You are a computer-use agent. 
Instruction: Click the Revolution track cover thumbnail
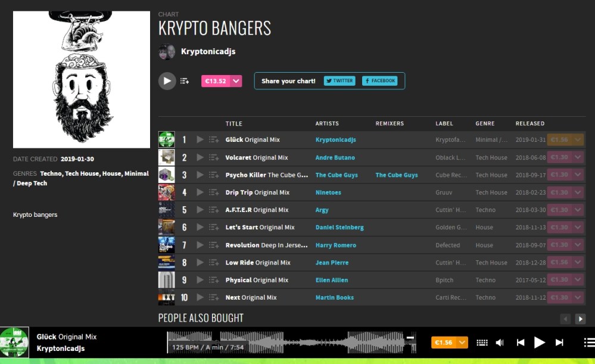tap(166, 245)
